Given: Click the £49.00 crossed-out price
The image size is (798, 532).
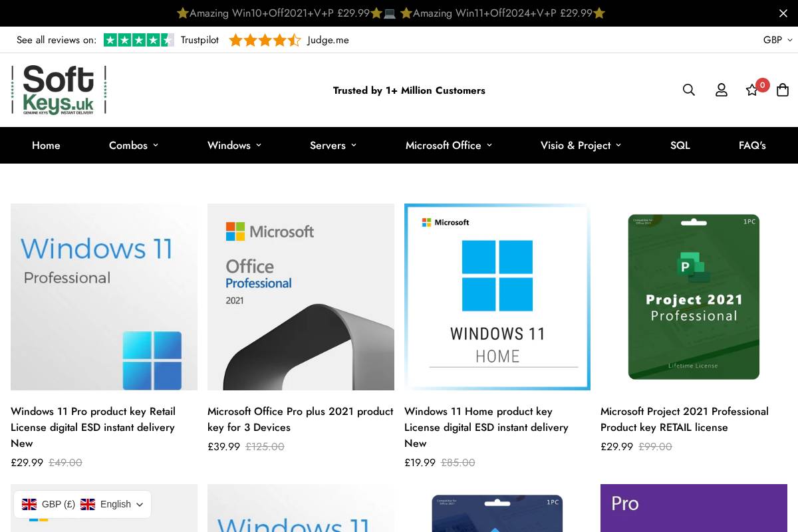Looking at the screenshot, I should pyautogui.click(x=65, y=462).
